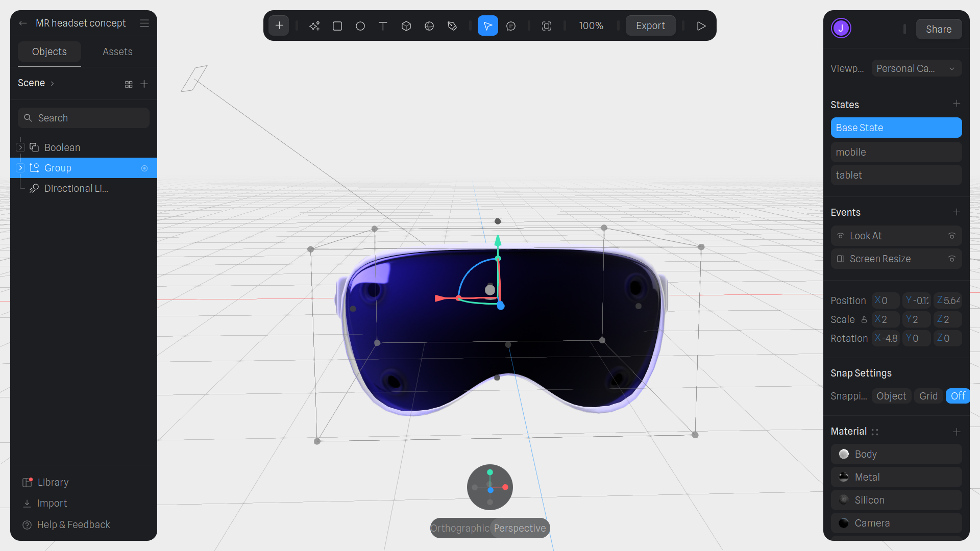Select the pen path tool
This screenshot has height=551, width=980.
coord(452,26)
